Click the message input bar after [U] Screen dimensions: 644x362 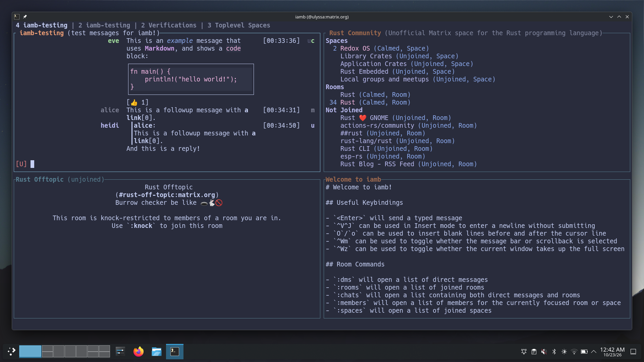[167, 164]
